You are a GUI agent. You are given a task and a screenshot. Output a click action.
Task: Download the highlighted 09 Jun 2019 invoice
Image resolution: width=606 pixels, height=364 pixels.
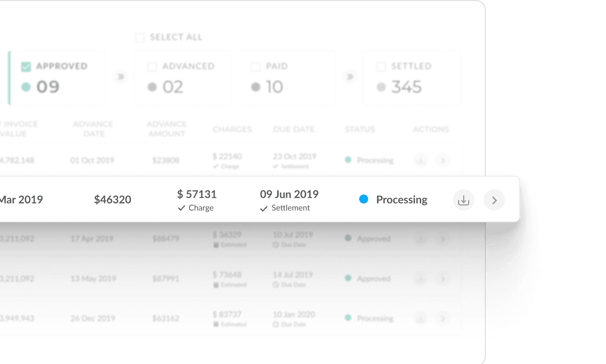pyautogui.click(x=463, y=200)
